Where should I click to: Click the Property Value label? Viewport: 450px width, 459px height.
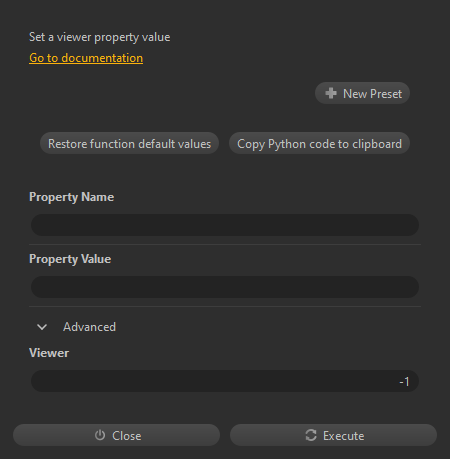70,259
